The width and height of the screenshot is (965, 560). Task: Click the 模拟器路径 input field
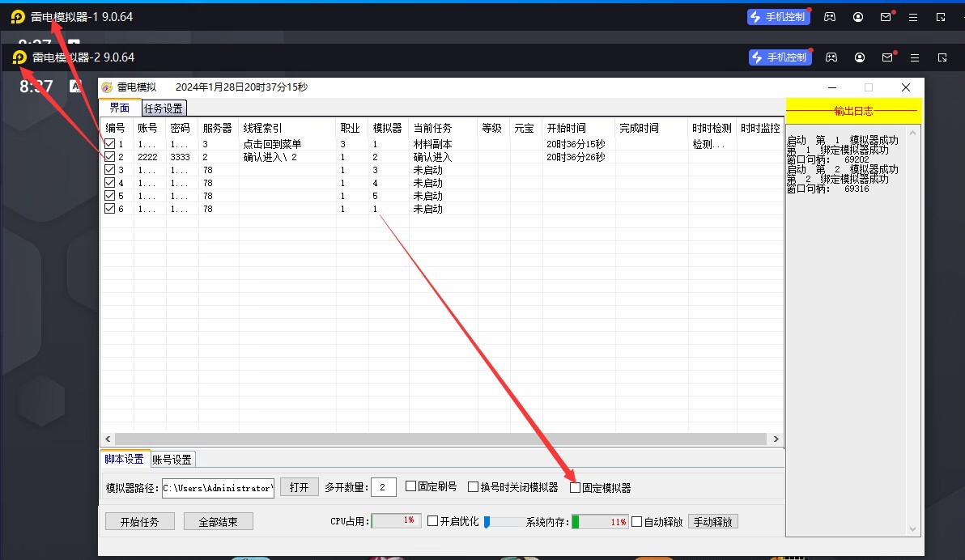coord(218,488)
